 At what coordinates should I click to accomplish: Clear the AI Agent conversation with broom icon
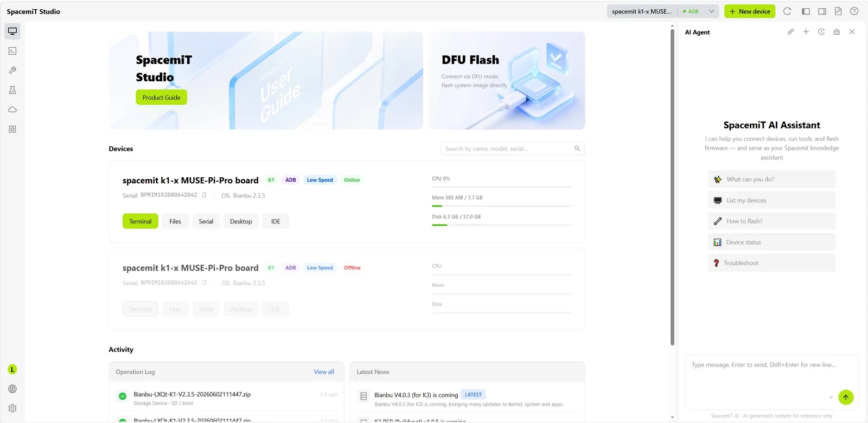click(837, 32)
